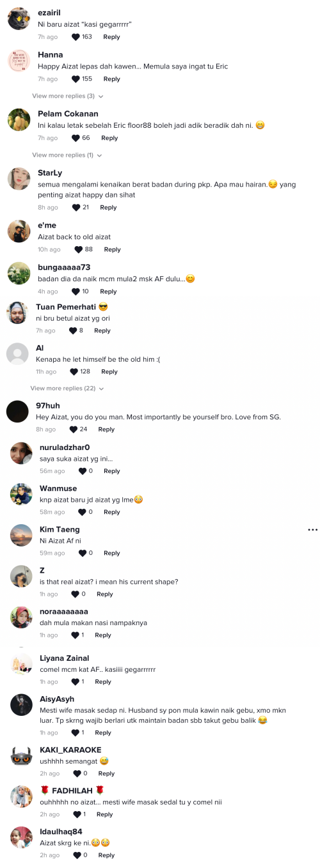Like Al's comment showing 128 likes
The image size is (320, 868).
(x=74, y=372)
